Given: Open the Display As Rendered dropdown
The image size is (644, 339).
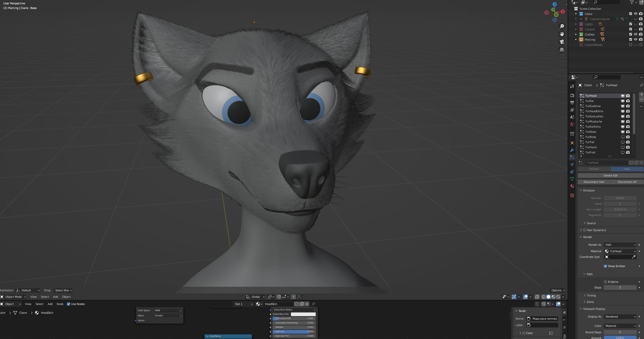Looking at the screenshot, I should click(x=620, y=317).
